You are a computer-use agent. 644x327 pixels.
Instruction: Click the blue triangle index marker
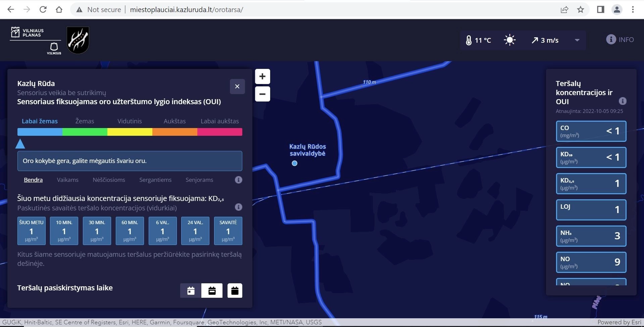(x=20, y=144)
